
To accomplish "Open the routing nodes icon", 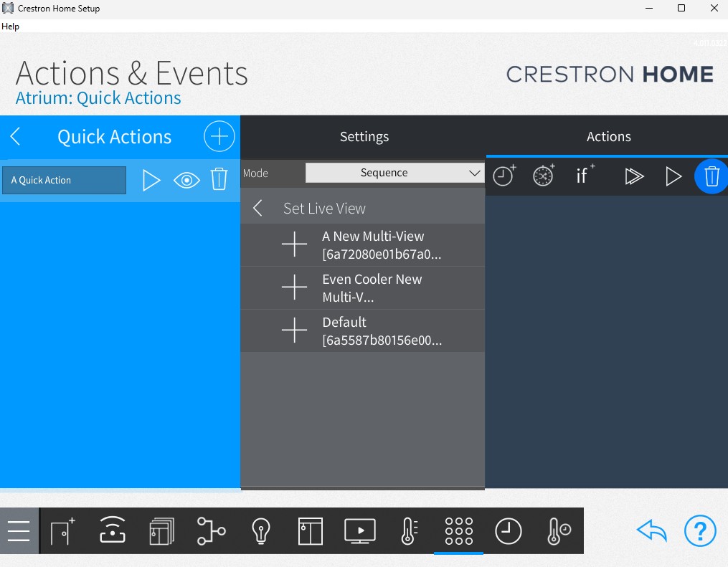I will point(212,530).
